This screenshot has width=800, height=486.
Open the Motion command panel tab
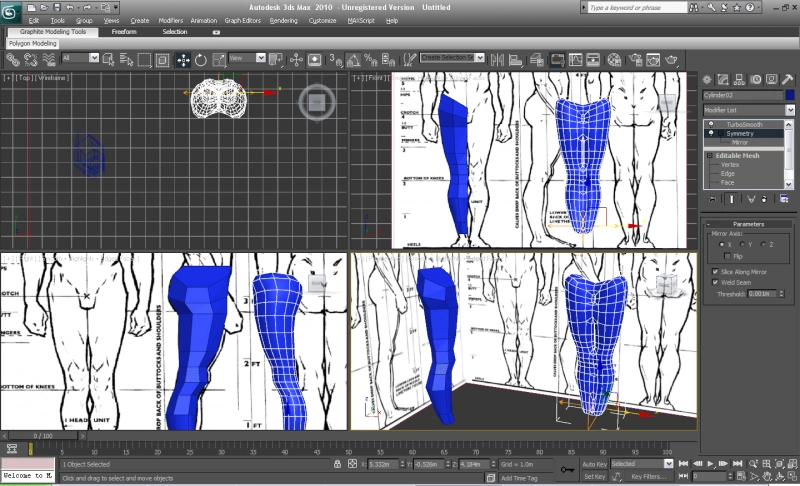tap(757, 78)
